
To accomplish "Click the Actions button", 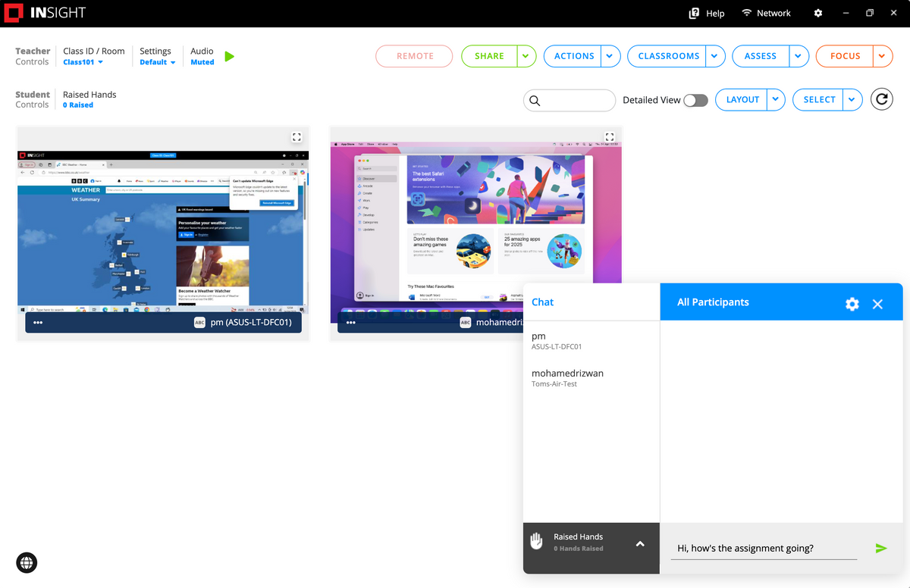I will 573,56.
